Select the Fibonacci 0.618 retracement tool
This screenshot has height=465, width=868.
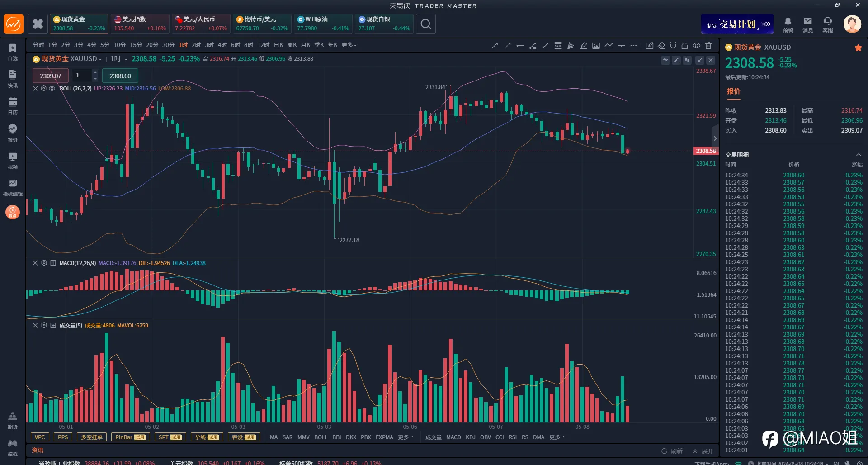tap(558, 45)
